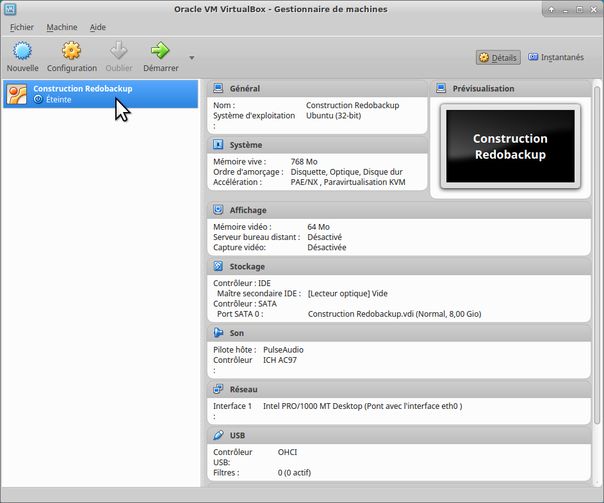This screenshot has width=604, height=503.
Task: Open Configuration gear icon in toolbar
Action: pos(72,51)
